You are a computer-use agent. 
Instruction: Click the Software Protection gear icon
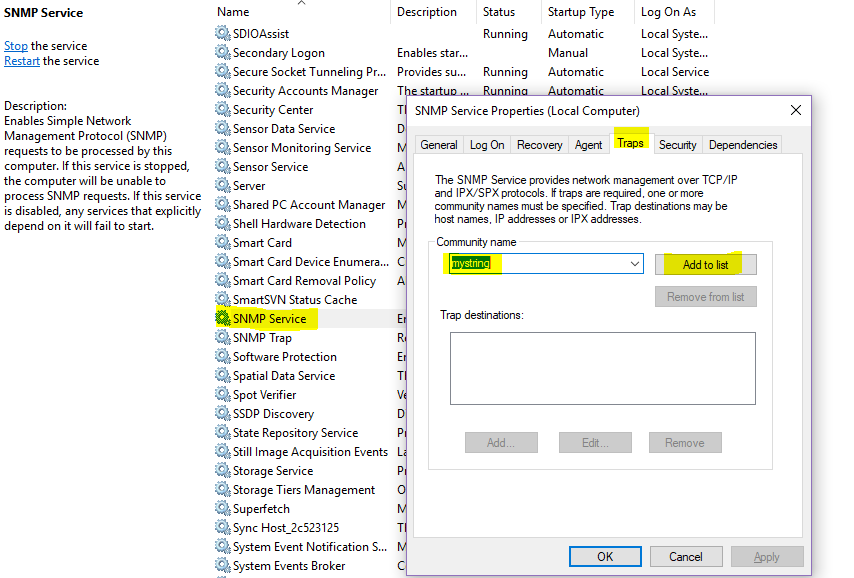click(x=222, y=356)
